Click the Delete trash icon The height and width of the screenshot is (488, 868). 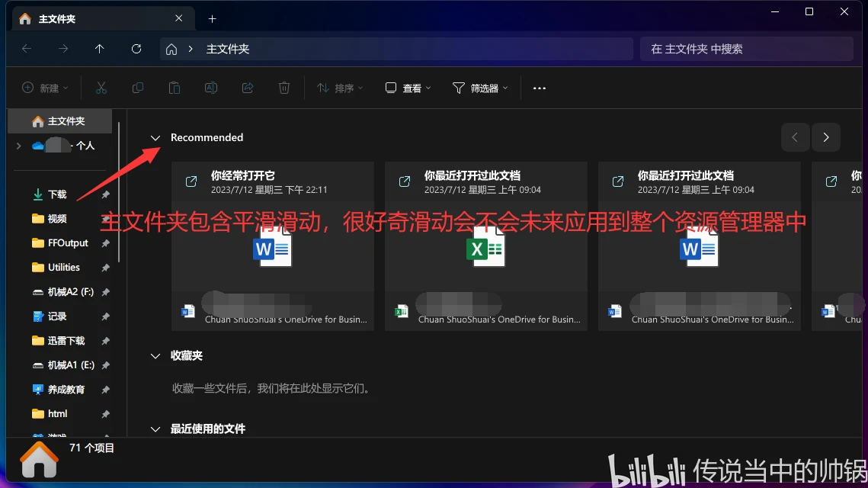284,88
